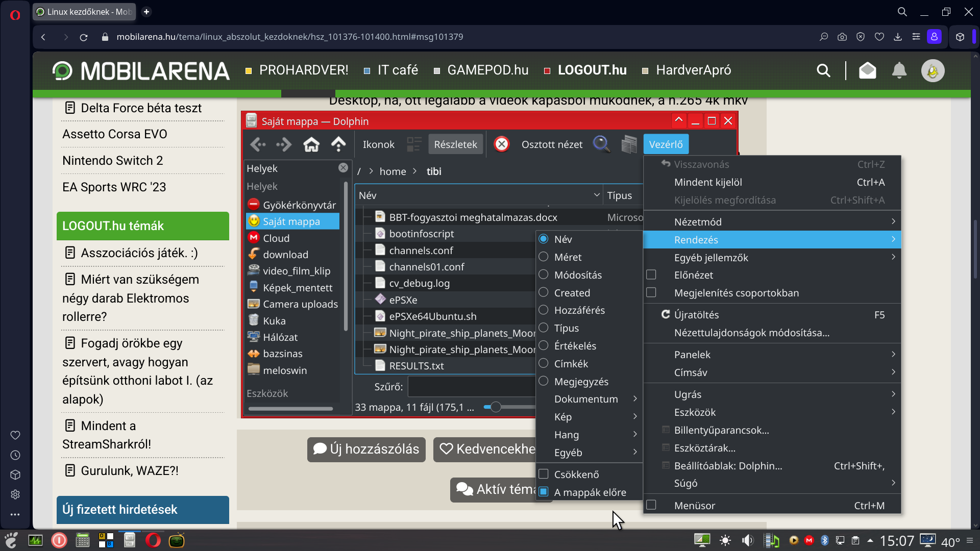This screenshot has width=980, height=551.
Task: Reload page in Opera
Action: [x=84, y=37]
